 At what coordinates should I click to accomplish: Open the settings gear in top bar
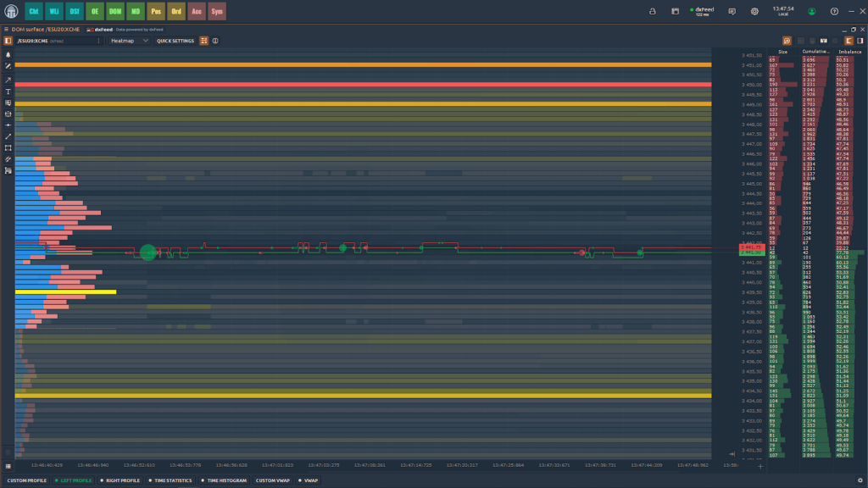(754, 12)
